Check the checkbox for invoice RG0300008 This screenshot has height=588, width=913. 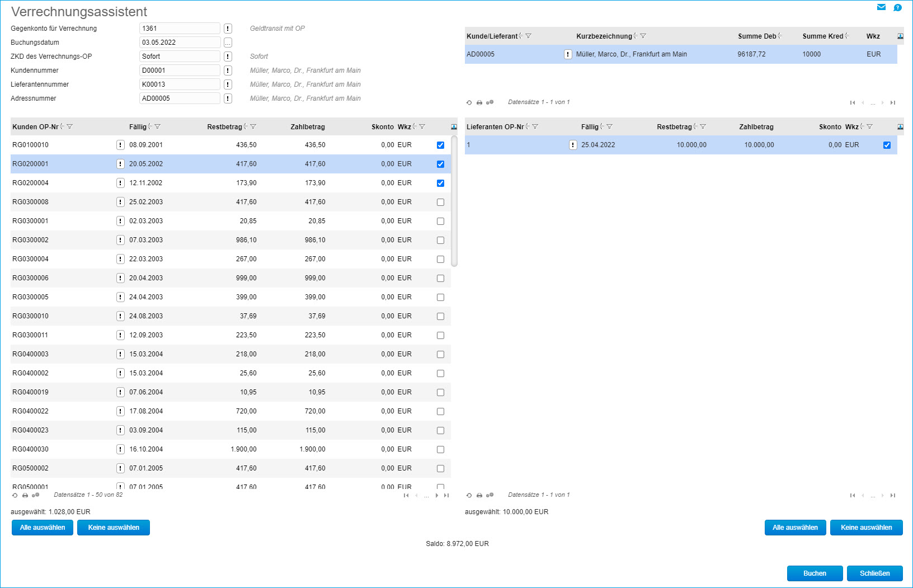point(440,203)
